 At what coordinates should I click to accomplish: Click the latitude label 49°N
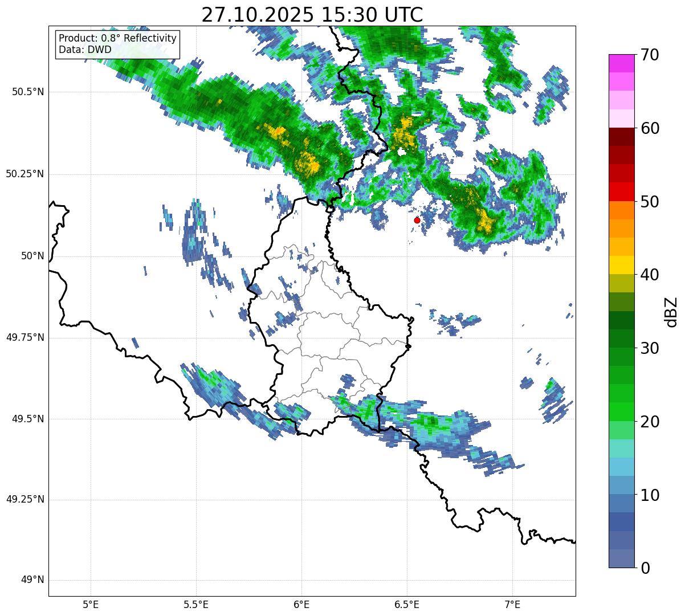coord(32,580)
